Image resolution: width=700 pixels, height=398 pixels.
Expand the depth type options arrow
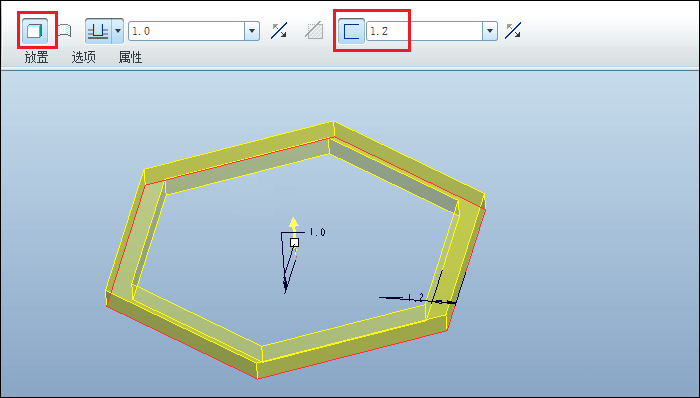[x=118, y=31]
